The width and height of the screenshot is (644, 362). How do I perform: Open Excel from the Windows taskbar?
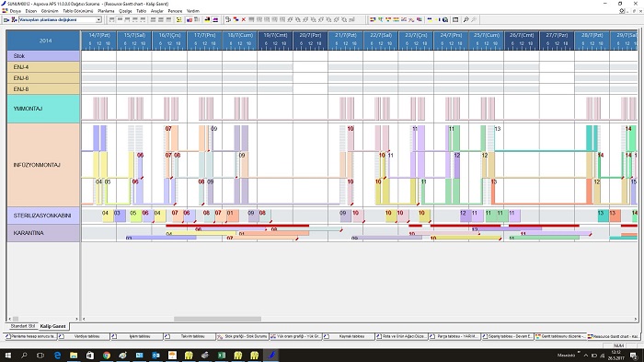click(222, 355)
